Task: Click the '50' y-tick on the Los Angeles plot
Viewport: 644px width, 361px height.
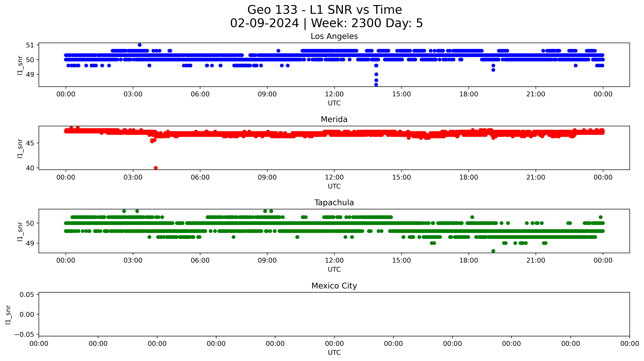Action: [x=30, y=60]
